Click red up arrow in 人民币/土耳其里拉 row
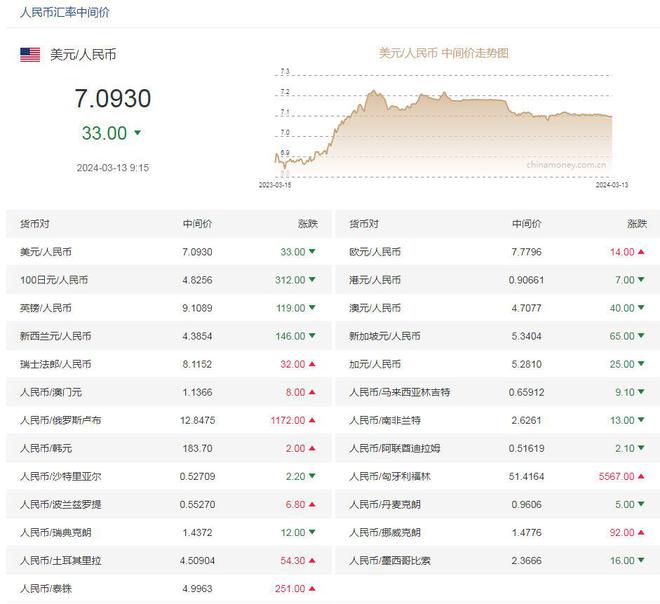The image size is (660, 604). tap(312, 560)
